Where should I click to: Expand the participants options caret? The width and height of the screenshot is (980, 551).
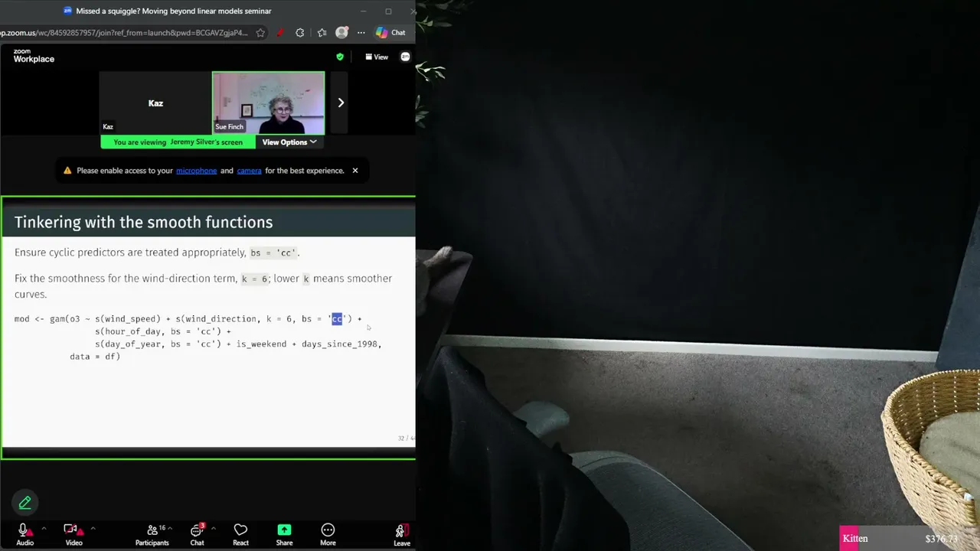pyautogui.click(x=169, y=528)
